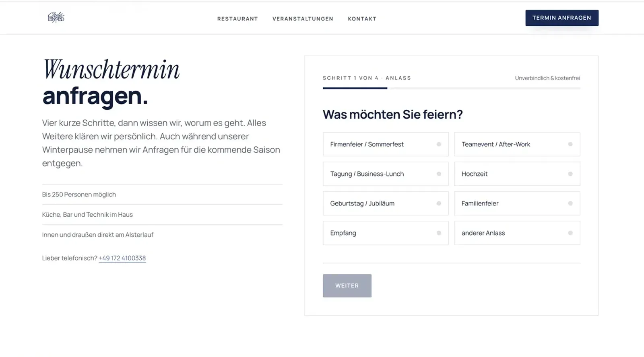Select the Empfang option

click(x=386, y=233)
